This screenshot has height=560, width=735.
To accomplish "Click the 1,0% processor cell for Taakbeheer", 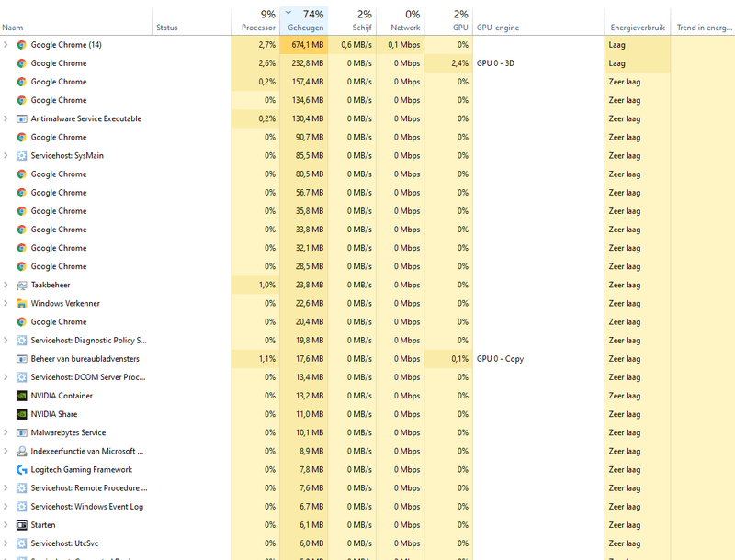I will (255, 286).
